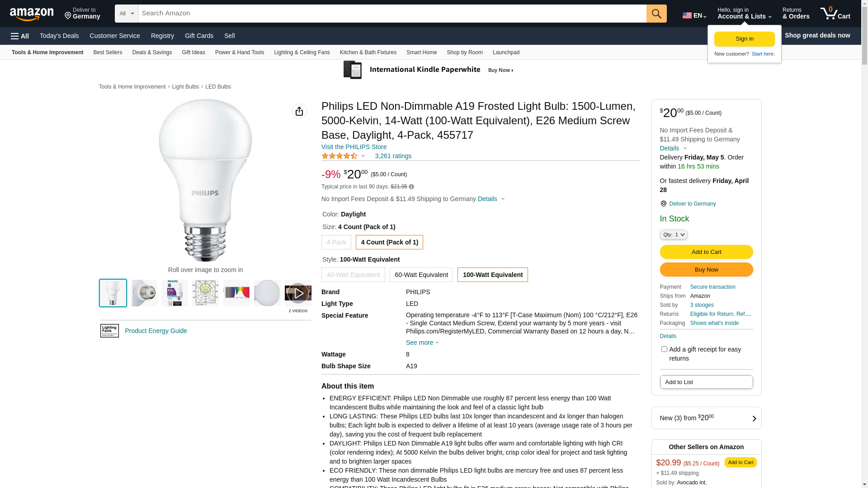Click the info icon beside typical price
Image resolution: width=868 pixels, height=488 pixels.
[x=411, y=187]
